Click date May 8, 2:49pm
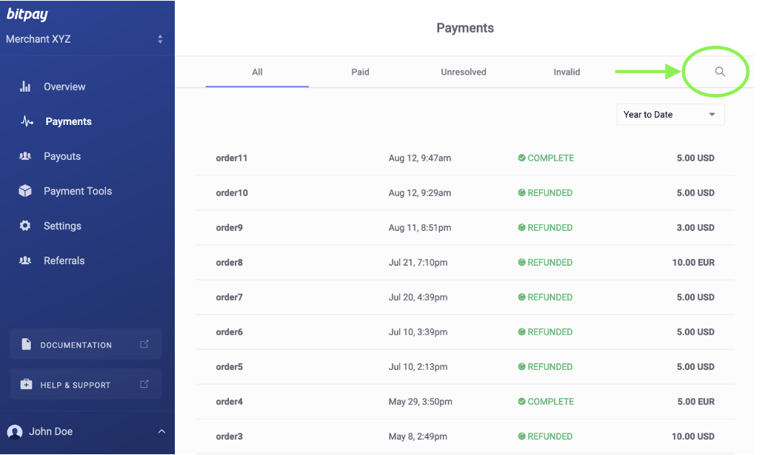Image resolution: width=768 pixels, height=455 pixels. pos(418,436)
